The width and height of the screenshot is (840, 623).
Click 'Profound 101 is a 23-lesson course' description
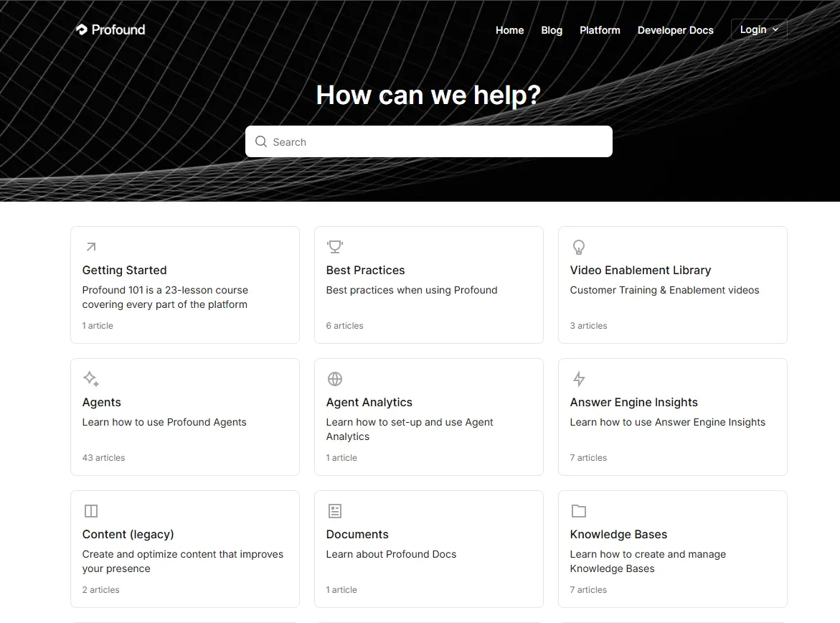click(165, 297)
